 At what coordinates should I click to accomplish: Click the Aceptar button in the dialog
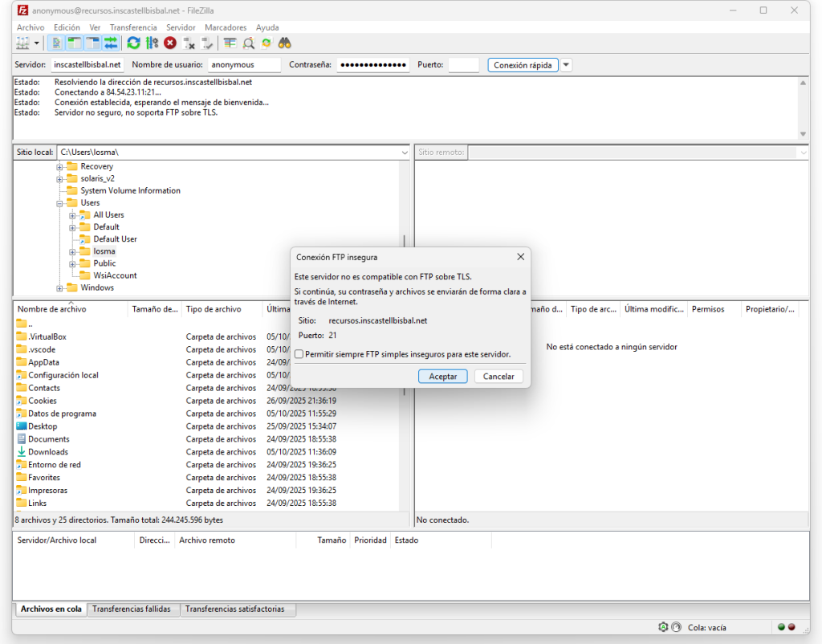[443, 377]
